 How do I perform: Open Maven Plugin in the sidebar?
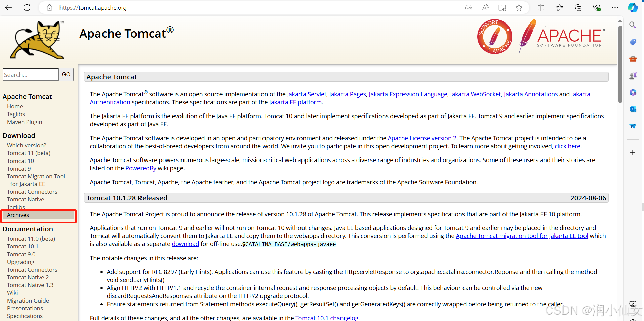tap(25, 122)
